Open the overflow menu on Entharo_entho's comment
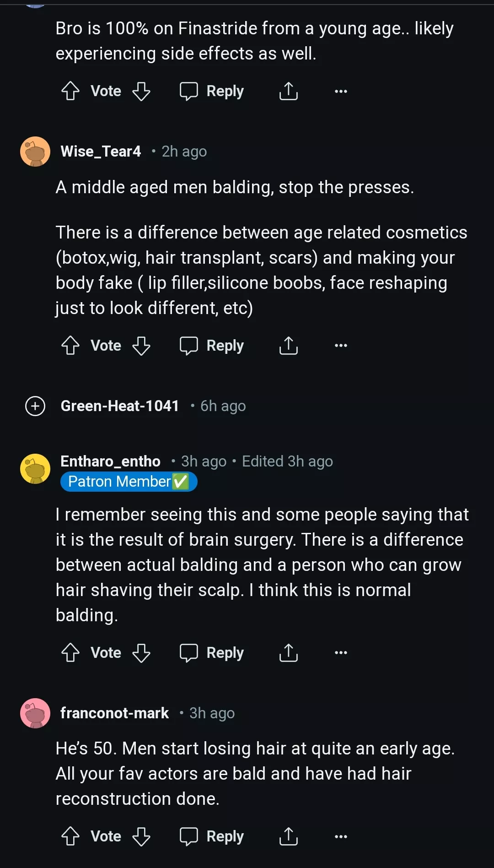This screenshot has height=868, width=494. (340, 652)
